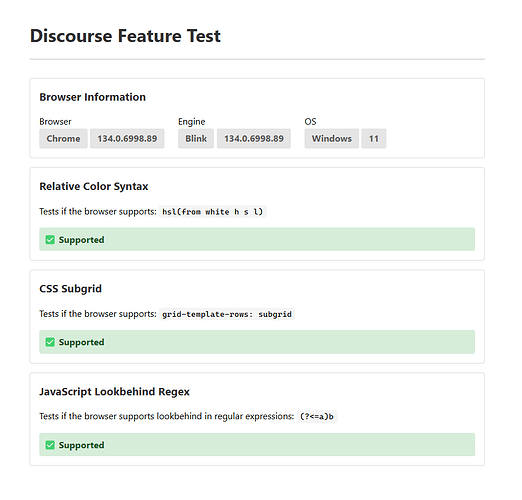This screenshot has width=522, height=500.
Task: Select the grid-template-rows: subgrid code snippet
Action: tap(227, 314)
